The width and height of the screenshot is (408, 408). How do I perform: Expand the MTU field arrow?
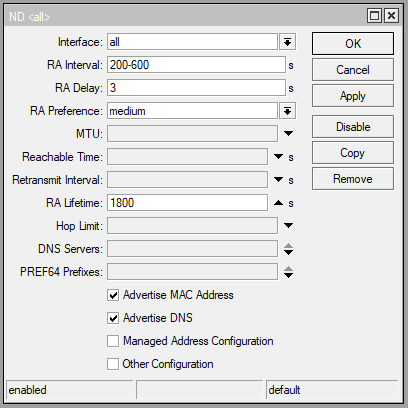(288, 134)
